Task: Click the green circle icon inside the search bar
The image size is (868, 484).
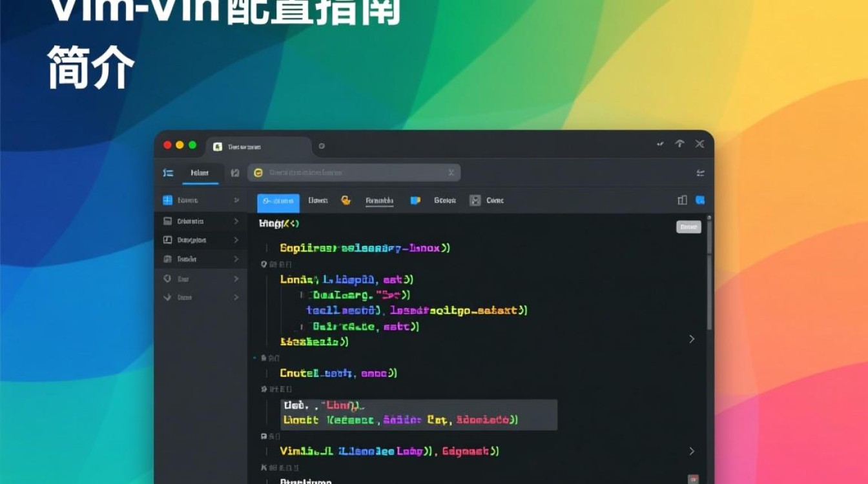Action: tap(260, 172)
